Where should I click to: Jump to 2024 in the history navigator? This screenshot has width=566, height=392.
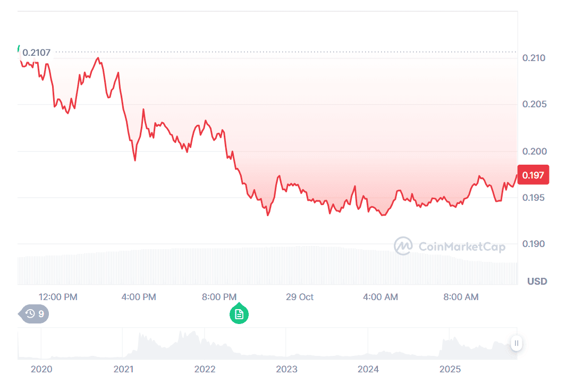coord(368,369)
